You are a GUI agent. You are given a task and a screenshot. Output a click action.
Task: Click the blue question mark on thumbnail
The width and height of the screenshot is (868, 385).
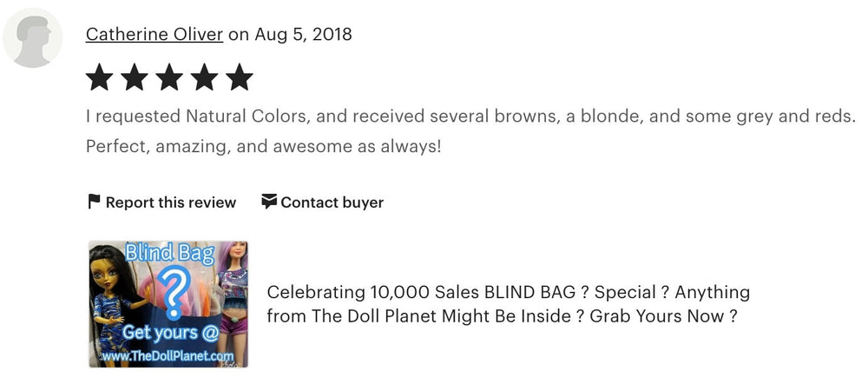click(174, 292)
